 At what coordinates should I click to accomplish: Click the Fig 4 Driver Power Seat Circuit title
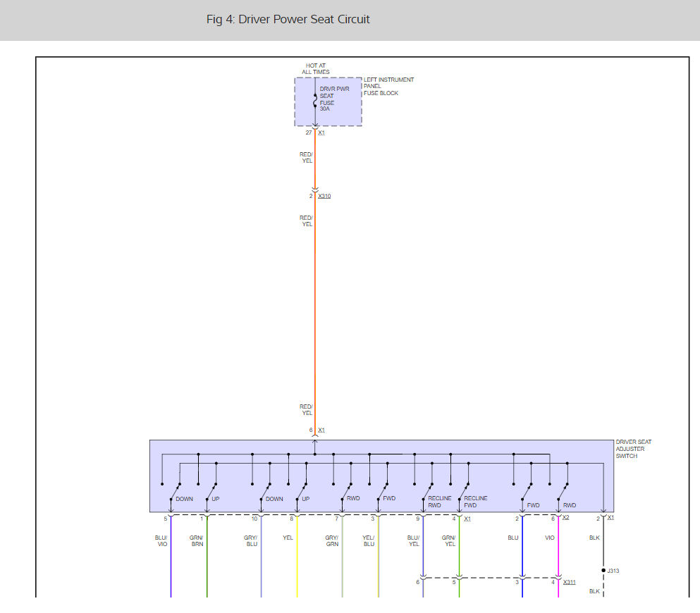coord(288,19)
